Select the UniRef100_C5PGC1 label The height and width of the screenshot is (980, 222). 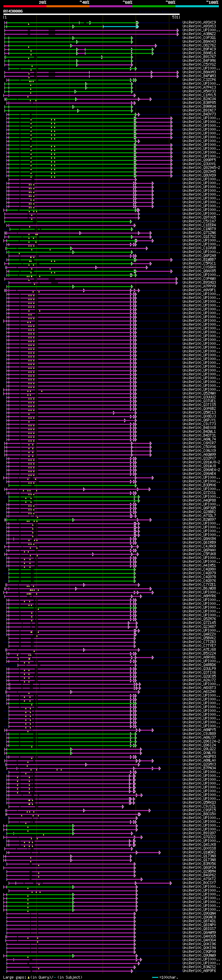199,263
